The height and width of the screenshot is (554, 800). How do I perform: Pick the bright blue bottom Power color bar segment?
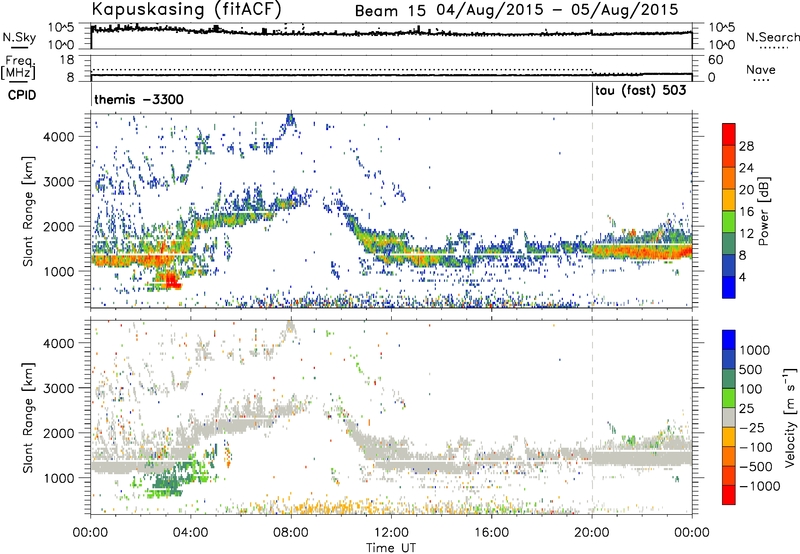click(x=729, y=287)
